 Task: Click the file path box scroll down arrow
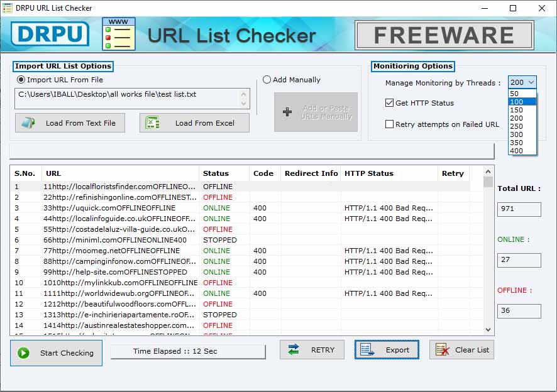tap(243, 103)
